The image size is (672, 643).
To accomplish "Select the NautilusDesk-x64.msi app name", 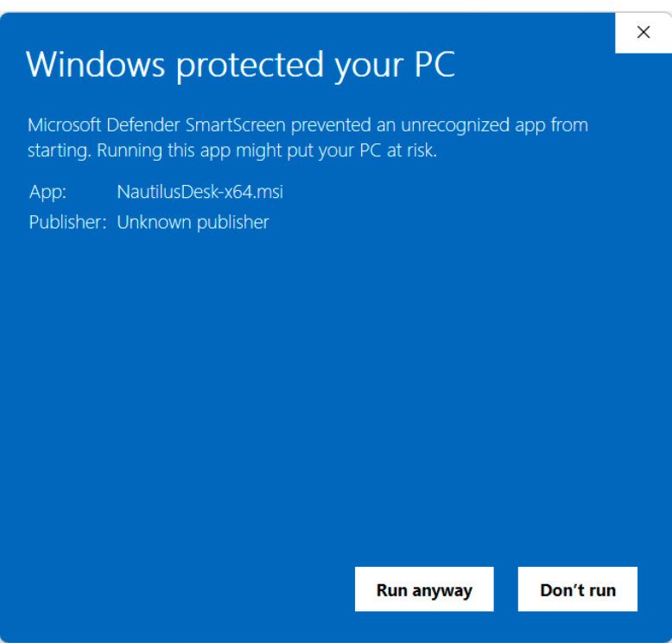I will point(200,192).
